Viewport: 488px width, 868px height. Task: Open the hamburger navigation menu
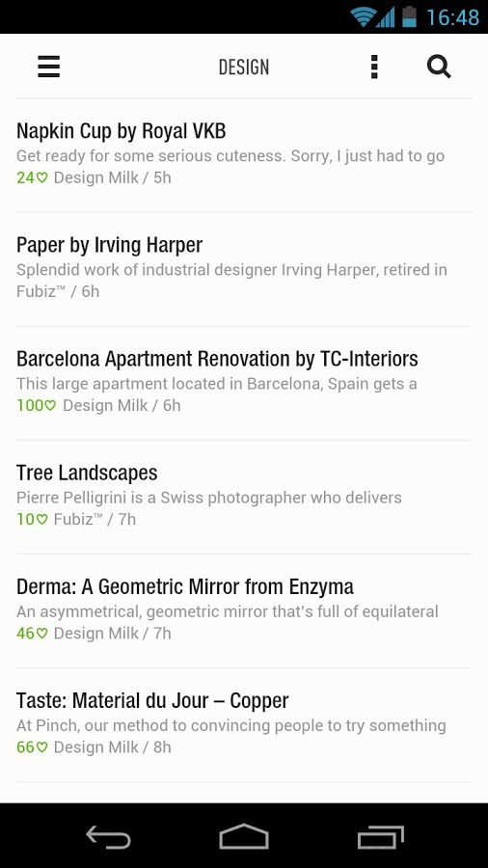(48, 67)
